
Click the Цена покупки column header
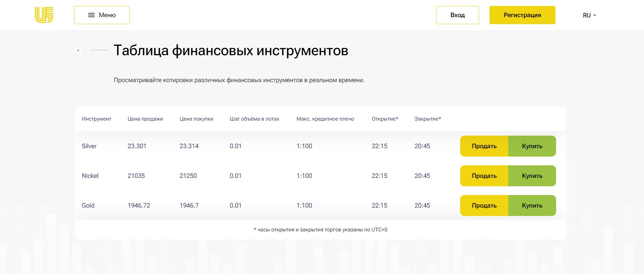coord(196,119)
